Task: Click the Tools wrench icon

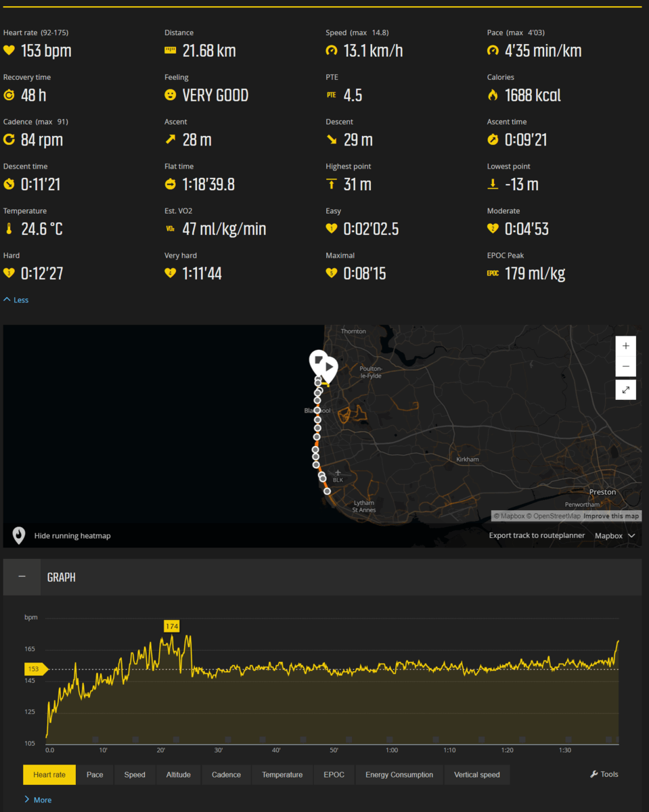Action: (x=594, y=775)
